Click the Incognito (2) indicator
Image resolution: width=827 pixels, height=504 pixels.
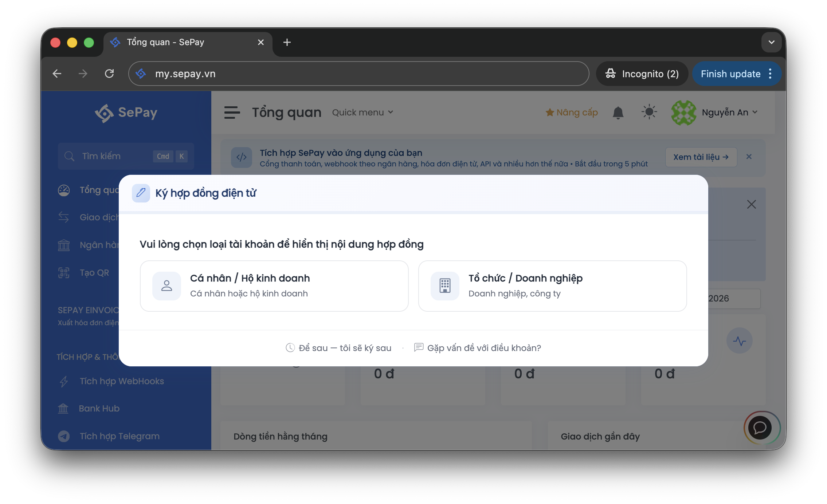coord(642,74)
